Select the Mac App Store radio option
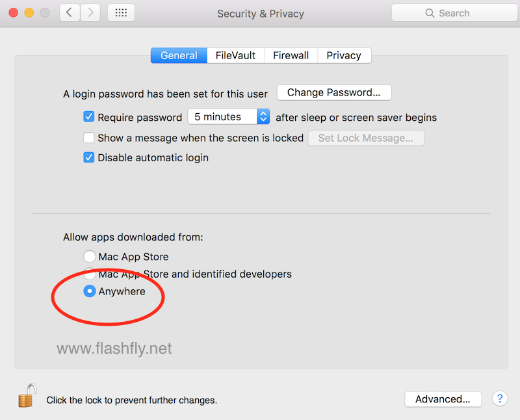This screenshot has height=420, width=520. (90, 257)
